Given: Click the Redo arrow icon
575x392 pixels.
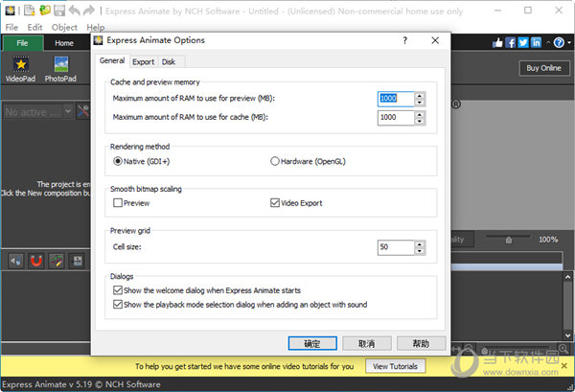Looking at the screenshot, I should click(89, 11).
